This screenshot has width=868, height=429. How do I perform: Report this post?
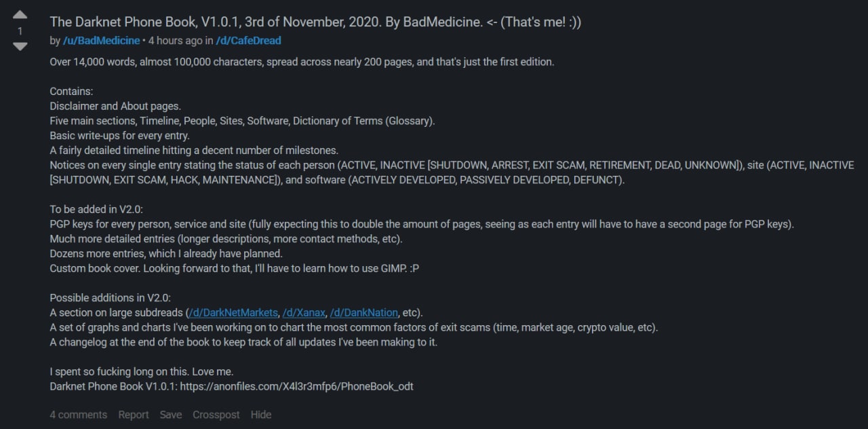[134, 415]
